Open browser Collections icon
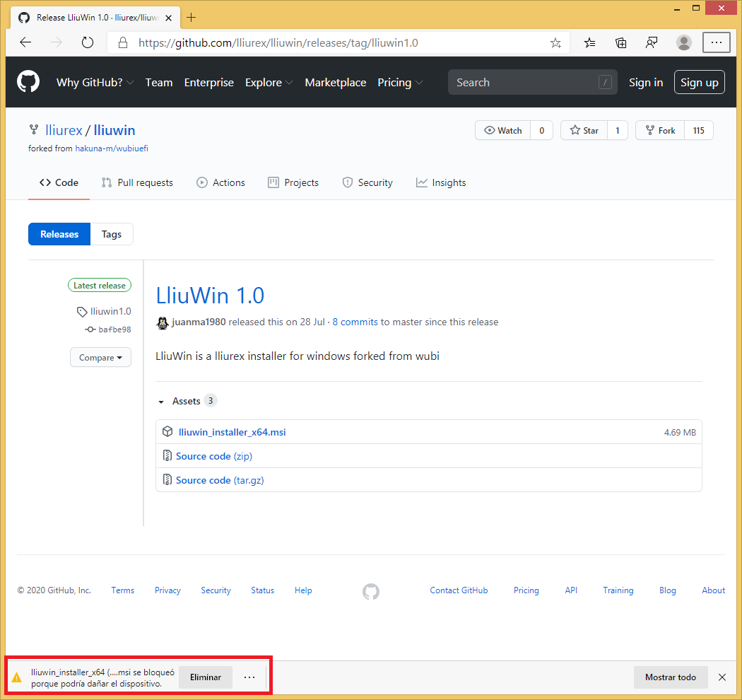The width and height of the screenshot is (742, 700). click(x=621, y=42)
